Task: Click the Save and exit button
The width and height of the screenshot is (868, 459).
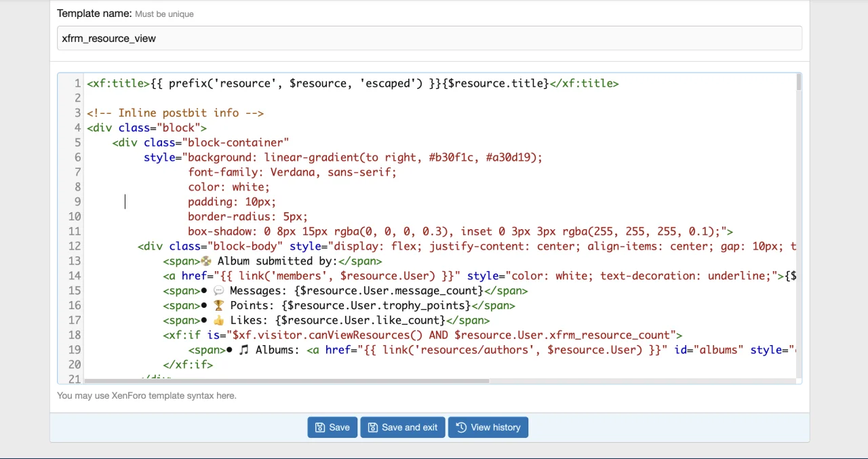Action: point(403,427)
